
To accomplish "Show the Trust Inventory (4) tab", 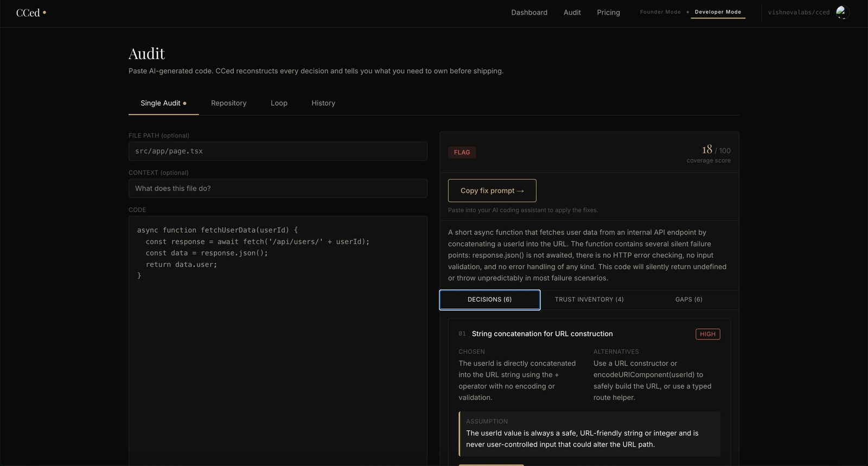I will point(589,299).
